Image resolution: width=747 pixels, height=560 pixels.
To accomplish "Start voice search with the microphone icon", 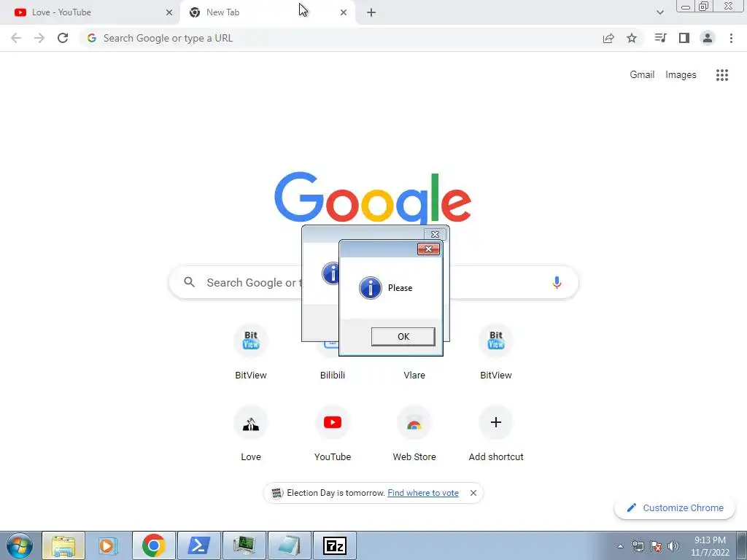I will point(557,282).
